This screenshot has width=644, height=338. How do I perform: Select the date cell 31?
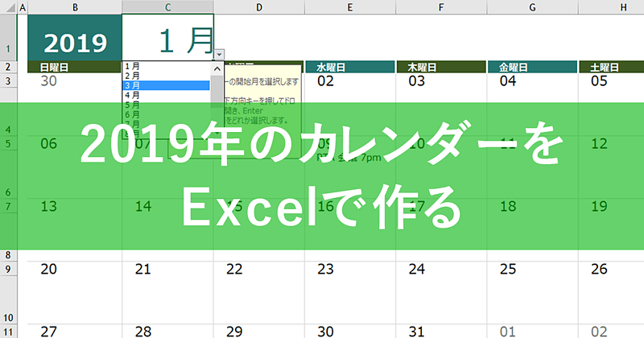(x=441, y=332)
